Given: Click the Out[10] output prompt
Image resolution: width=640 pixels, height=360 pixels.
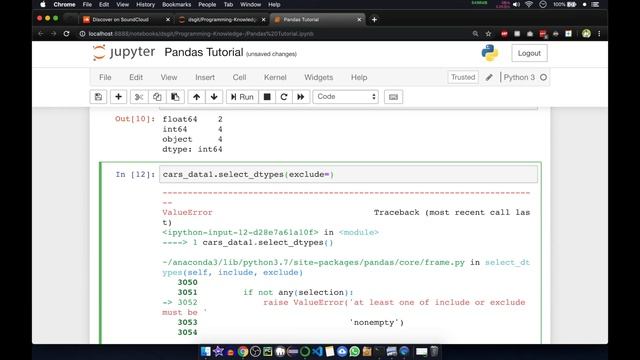Looking at the screenshot, I should (135, 119).
